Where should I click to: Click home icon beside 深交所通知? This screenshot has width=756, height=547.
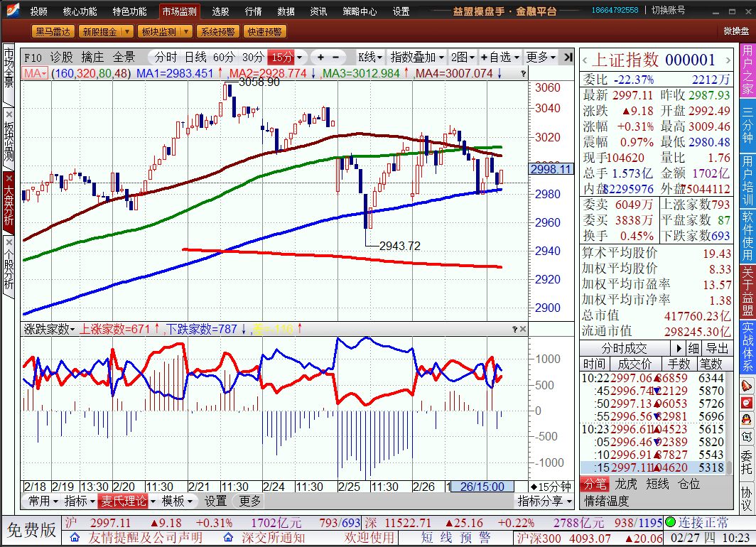click(229, 537)
